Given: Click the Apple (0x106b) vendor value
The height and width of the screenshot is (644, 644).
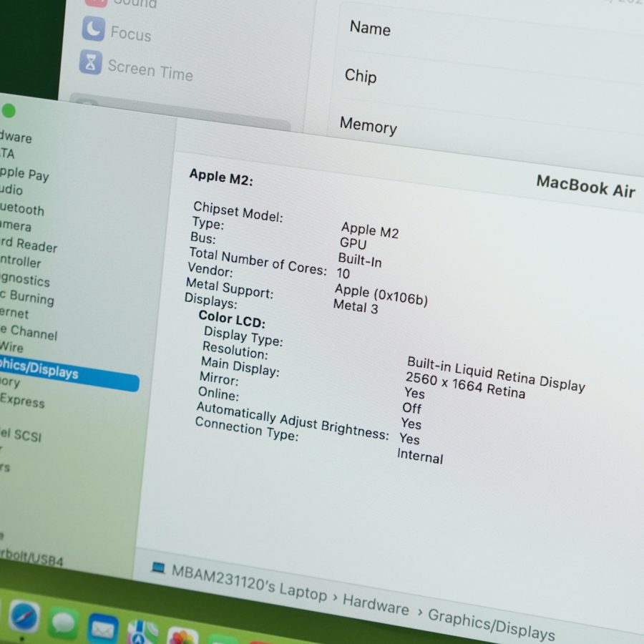Looking at the screenshot, I should click(381, 295).
